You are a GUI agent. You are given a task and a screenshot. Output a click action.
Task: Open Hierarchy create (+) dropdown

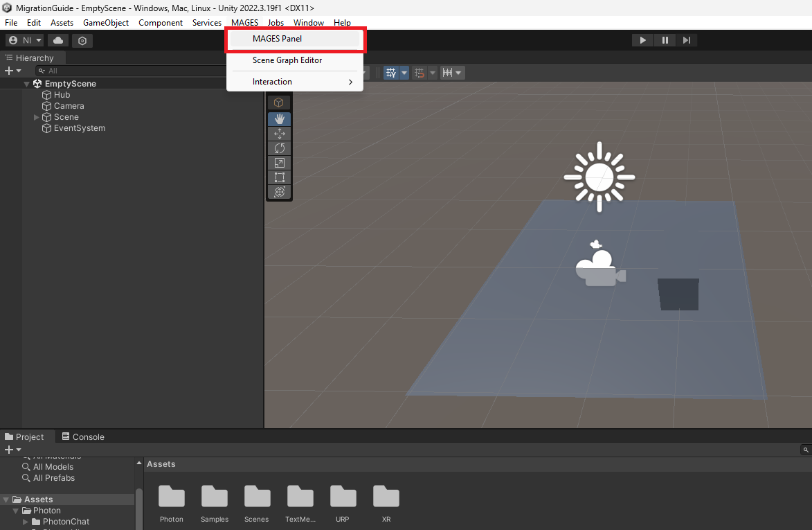12,71
